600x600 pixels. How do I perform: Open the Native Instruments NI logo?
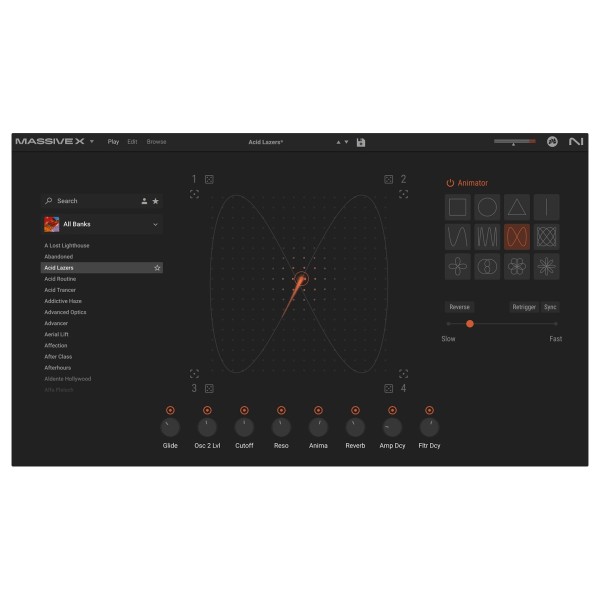576,142
